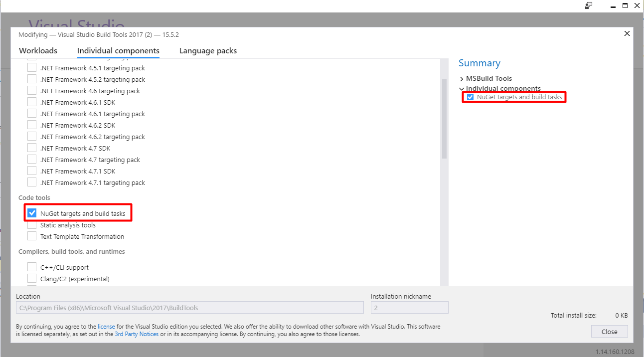The width and height of the screenshot is (644, 357).
Task: Check .NET Framework 4.6.1 targeting pack
Action: tap(32, 114)
